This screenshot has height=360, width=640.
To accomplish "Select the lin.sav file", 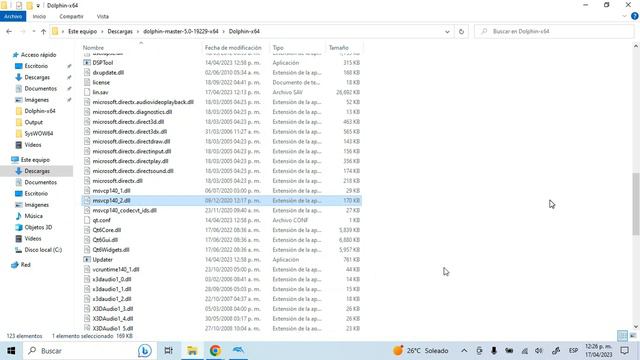I will click(x=100, y=92).
